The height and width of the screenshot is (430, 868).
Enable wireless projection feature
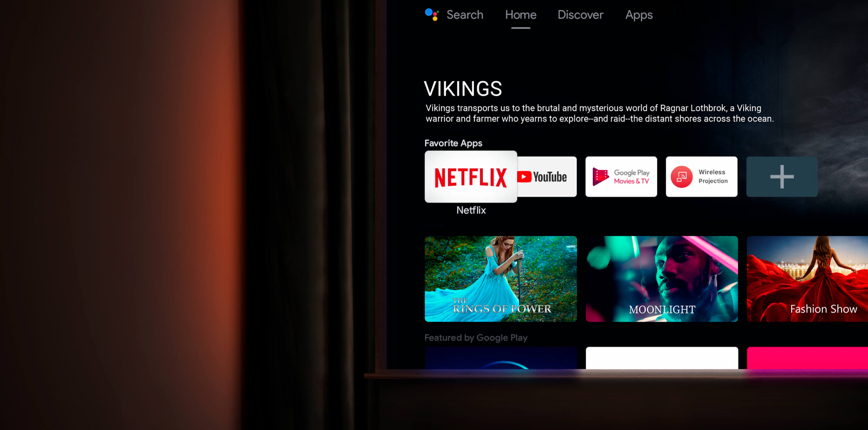tap(701, 177)
